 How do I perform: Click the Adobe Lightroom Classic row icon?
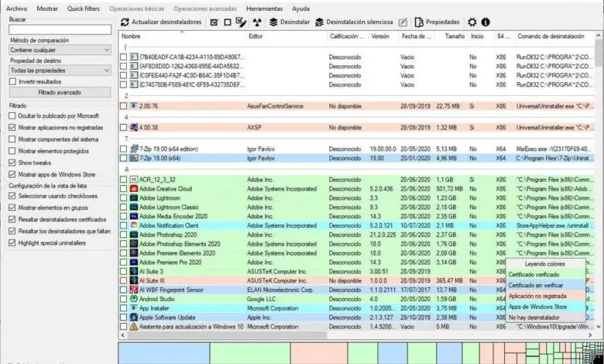[x=134, y=208]
